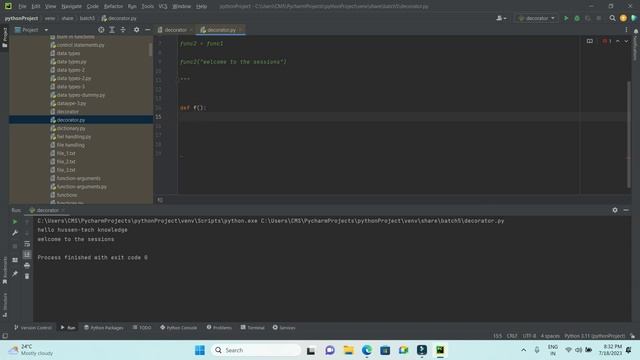Open Project panel settings gear

[x=136, y=30]
